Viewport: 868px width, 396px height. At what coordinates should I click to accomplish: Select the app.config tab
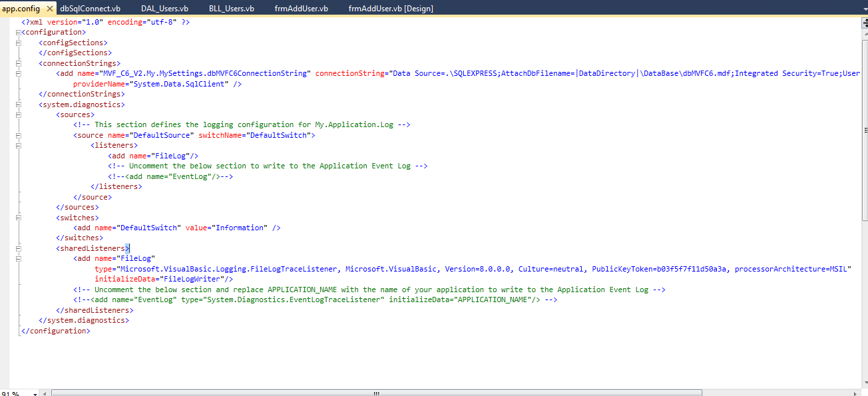21,9
